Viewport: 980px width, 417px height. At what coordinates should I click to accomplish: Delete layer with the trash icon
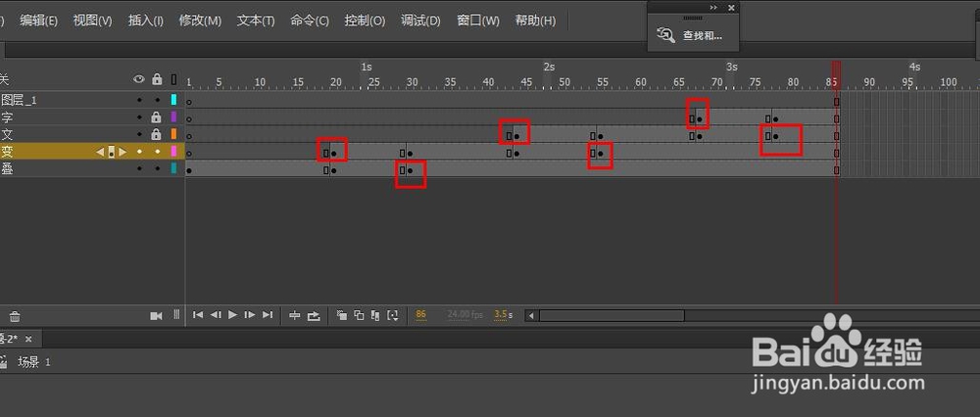pos(15,316)
